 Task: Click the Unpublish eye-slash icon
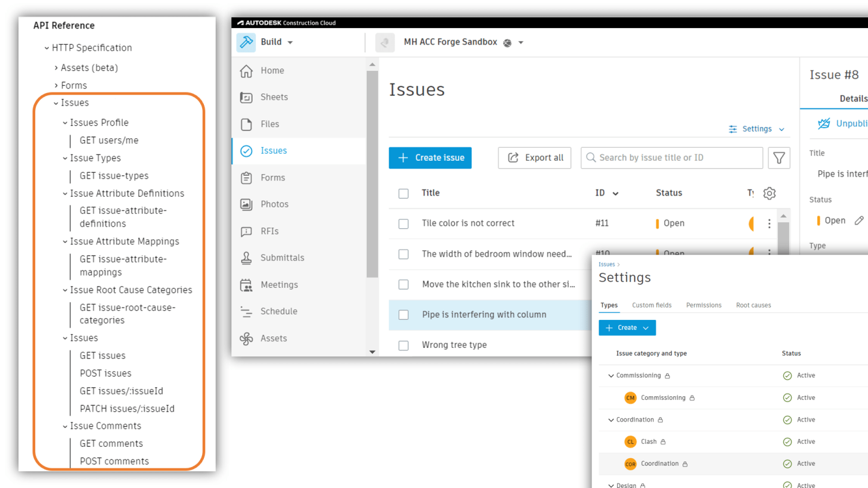824,124
